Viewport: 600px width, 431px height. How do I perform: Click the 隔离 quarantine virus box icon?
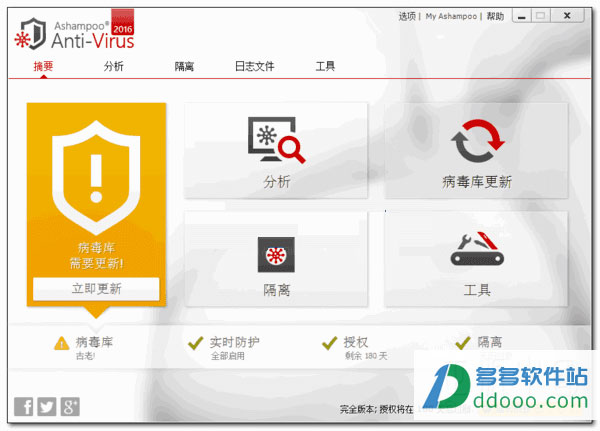276,255
